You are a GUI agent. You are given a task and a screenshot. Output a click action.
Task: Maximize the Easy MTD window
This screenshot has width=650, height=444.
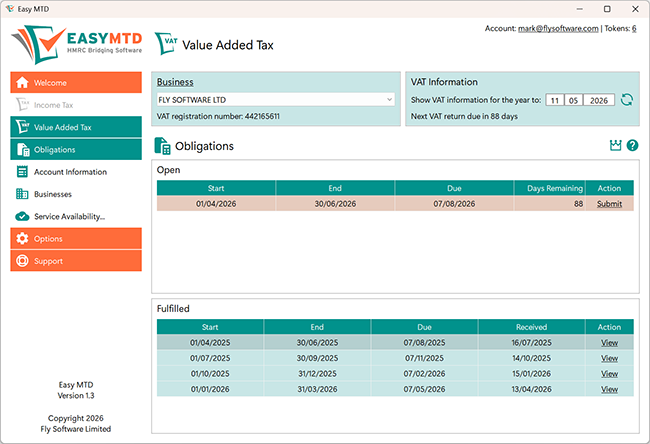[607, 9]
